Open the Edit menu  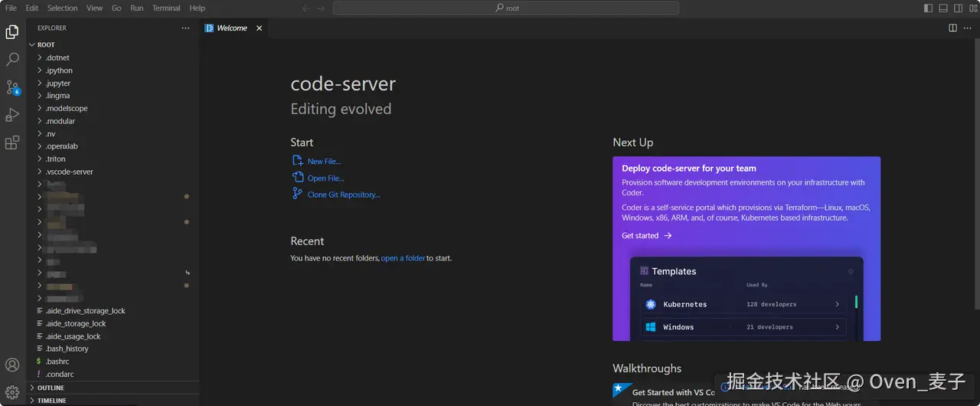31,8
